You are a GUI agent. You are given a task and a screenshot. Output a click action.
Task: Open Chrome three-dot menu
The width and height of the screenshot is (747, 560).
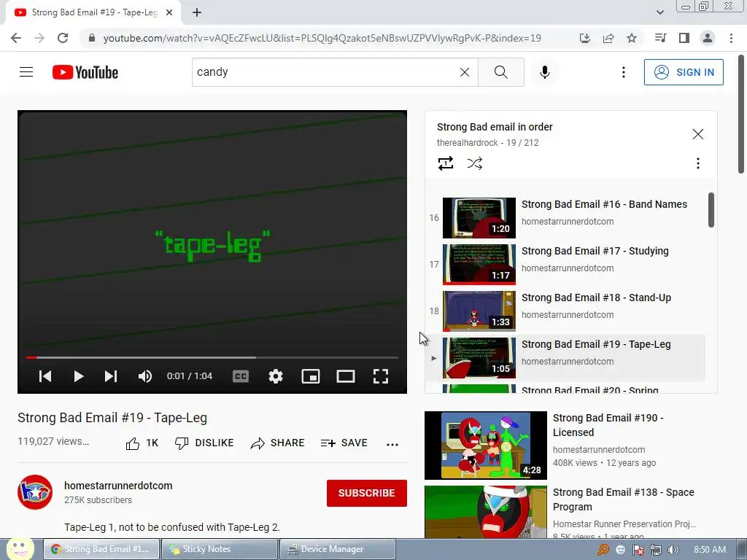tap(731, 38)
